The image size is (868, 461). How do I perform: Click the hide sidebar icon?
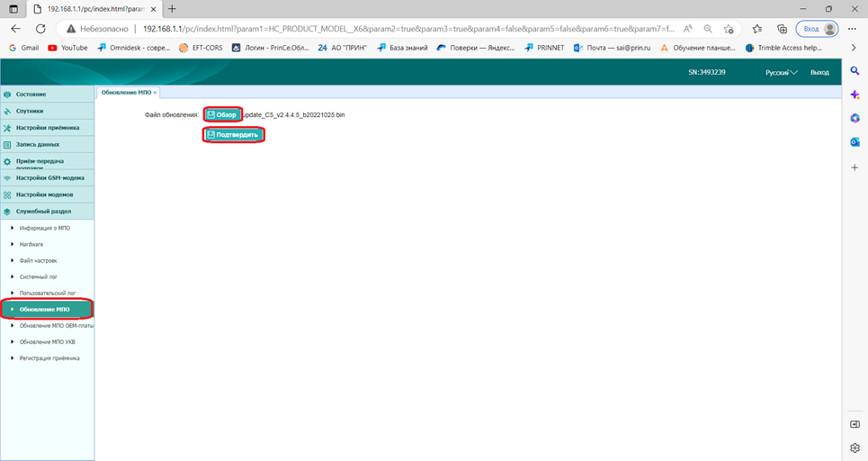pyautogui.click(x=855, y=424)
